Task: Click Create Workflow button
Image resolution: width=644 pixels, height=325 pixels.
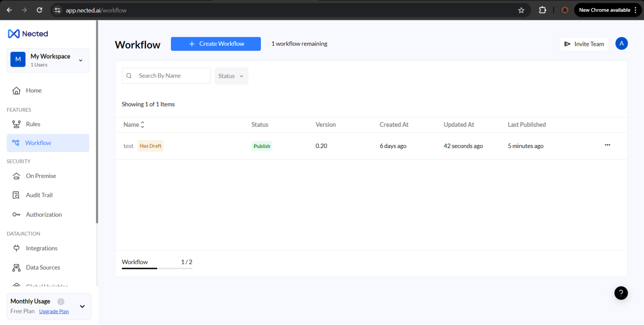Action: tap(216, 44)
